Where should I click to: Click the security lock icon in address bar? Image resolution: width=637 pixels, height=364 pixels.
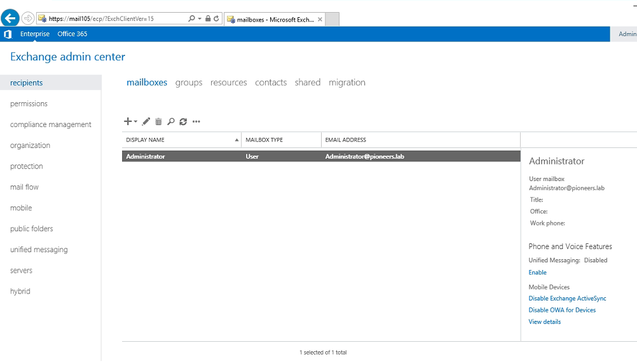(x=208, y=18)
